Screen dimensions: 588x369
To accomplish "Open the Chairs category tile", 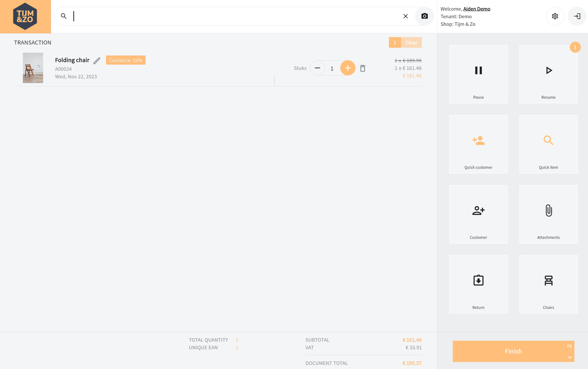I will pyautogui.click(x=548, y=284).
